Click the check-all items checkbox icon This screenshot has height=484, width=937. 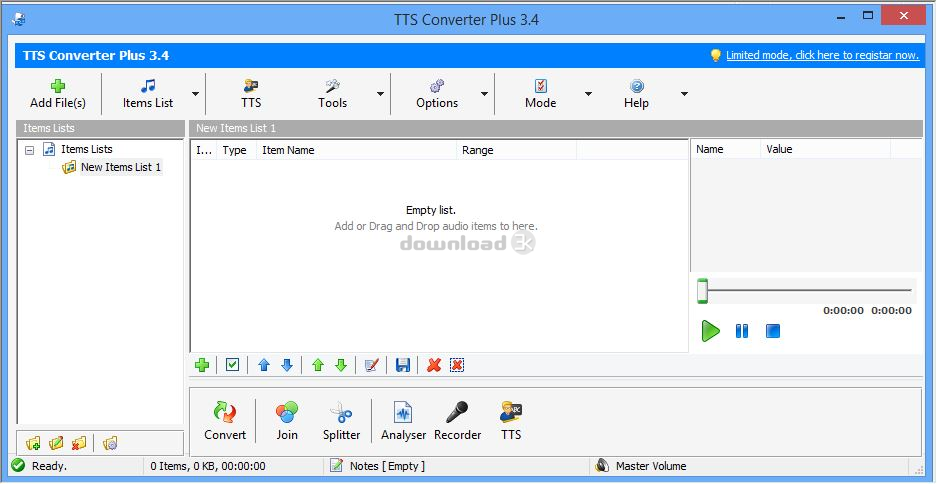(x=232, y=365)
